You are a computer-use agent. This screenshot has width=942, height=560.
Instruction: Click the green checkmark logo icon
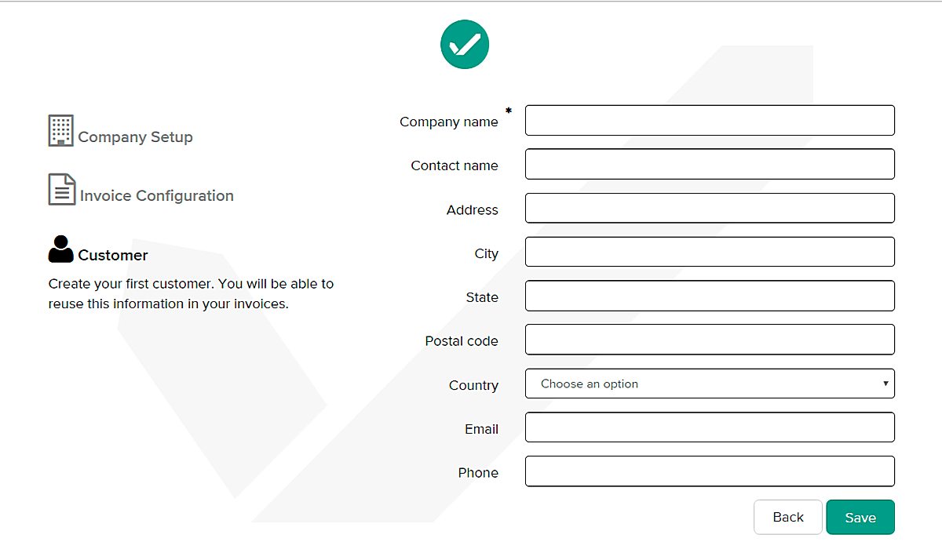click(x=465, y=45)
